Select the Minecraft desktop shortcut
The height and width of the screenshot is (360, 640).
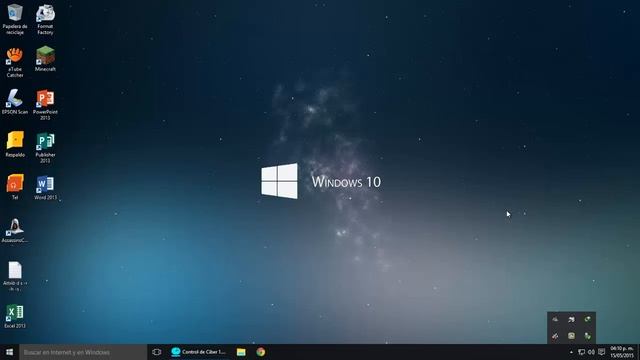[x=45, y=59]
